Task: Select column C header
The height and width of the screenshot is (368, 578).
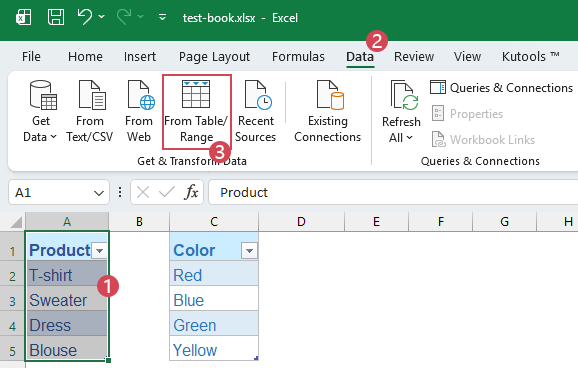Action: [214, 222]
